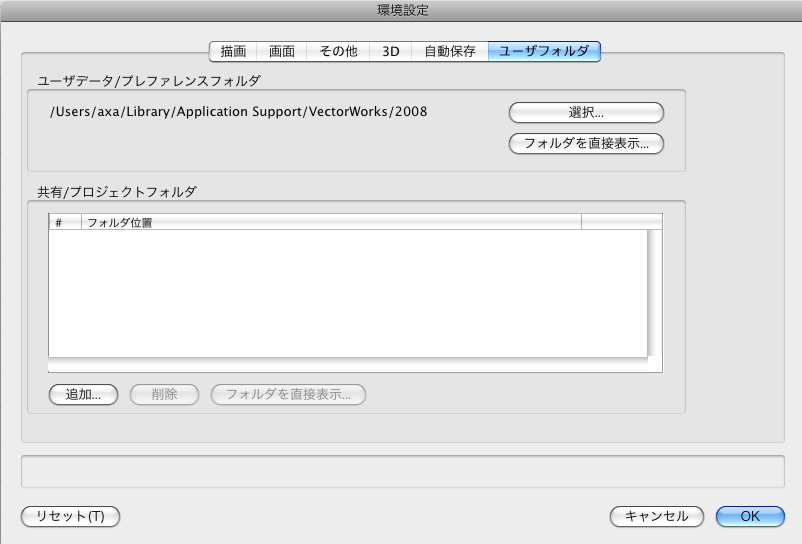Screen dimensions: 802x544
Task: Switch to the 描画 tab
Action: tap(233, 51)
